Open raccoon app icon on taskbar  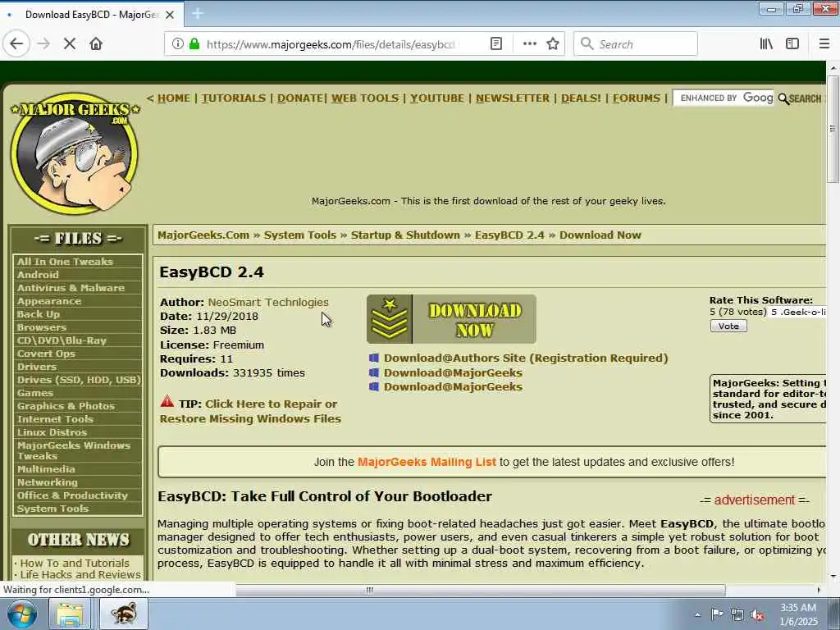coord(124,614)
